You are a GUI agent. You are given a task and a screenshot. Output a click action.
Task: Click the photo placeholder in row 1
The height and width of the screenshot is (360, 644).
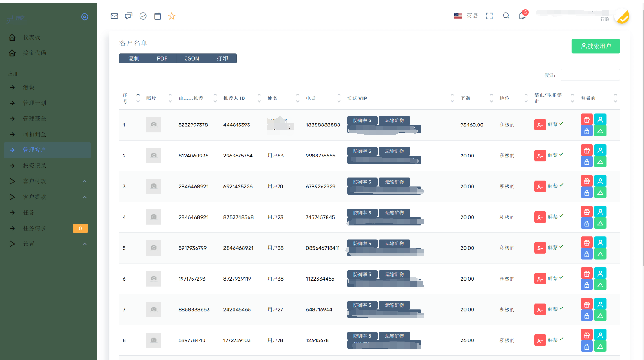pos(154,125)
